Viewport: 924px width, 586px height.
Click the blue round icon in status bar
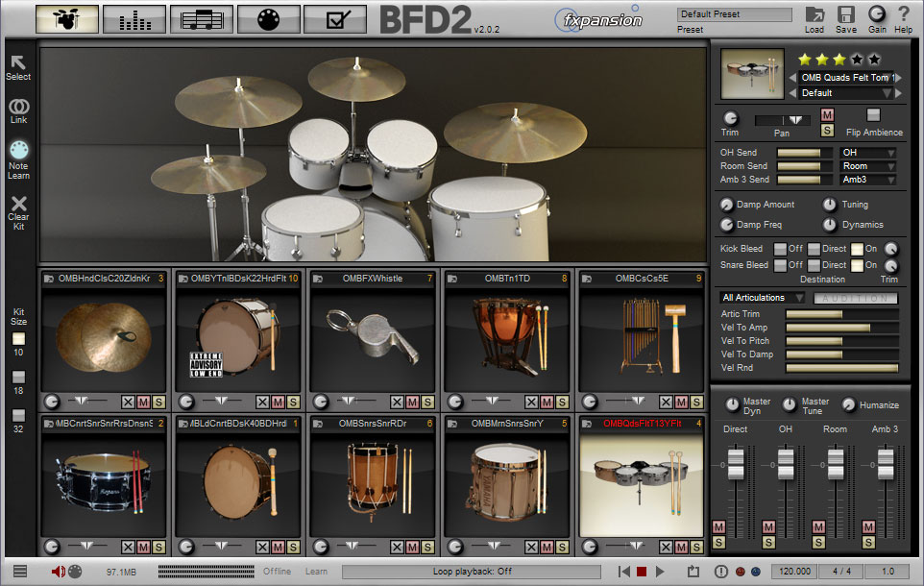pyautogui.click(x=756, y=572)
